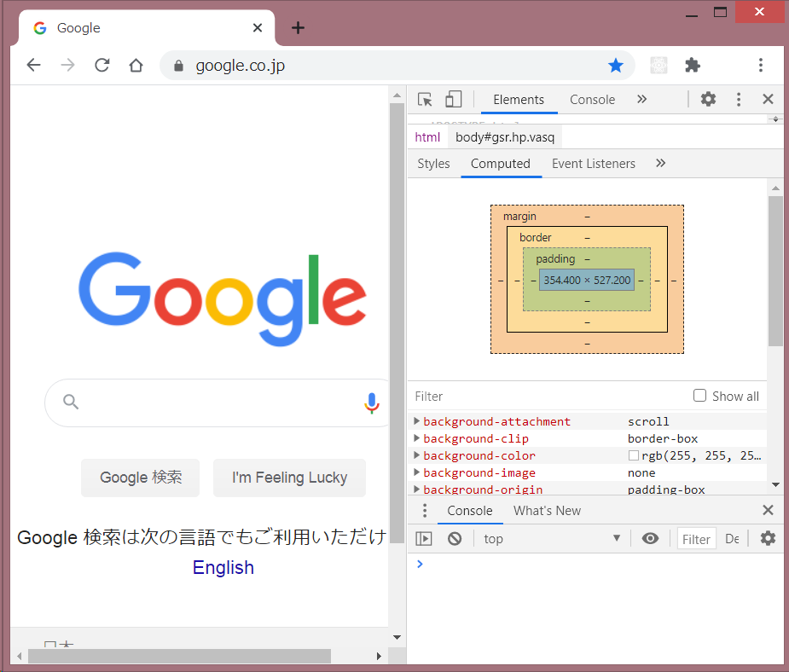Switch to the main Console tab
Viewport: 789px width, 672px height.
592,100
